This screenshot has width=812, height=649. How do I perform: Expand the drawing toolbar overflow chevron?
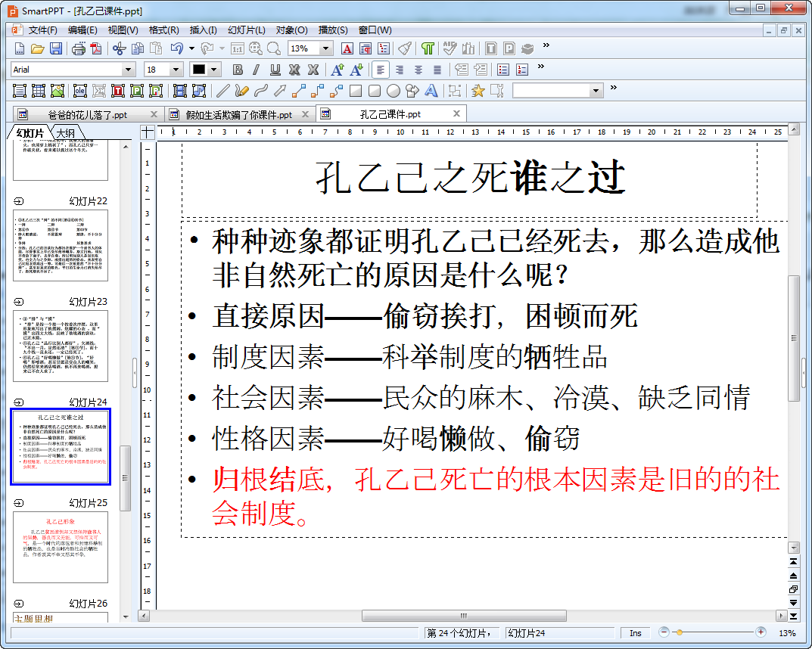point(613,88)
